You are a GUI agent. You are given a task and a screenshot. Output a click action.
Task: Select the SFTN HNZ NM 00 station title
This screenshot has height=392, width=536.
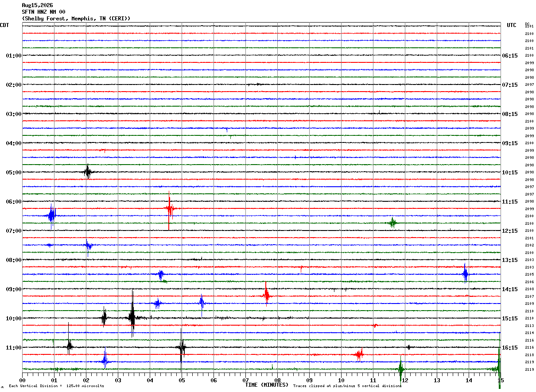[44, 12]
